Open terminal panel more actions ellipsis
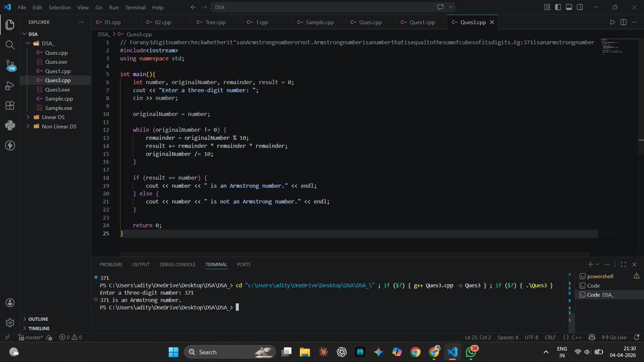The image size is (644, 362). [608, 264]
